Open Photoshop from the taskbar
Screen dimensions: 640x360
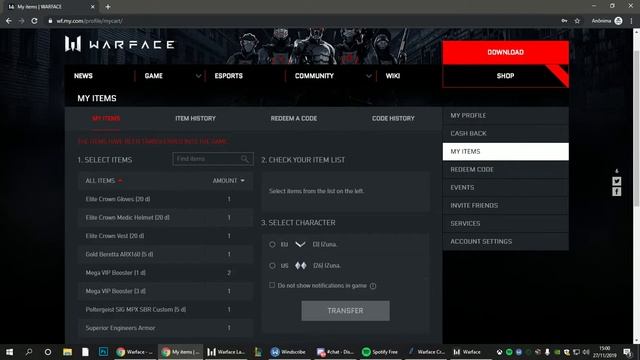tap(103, 351)
